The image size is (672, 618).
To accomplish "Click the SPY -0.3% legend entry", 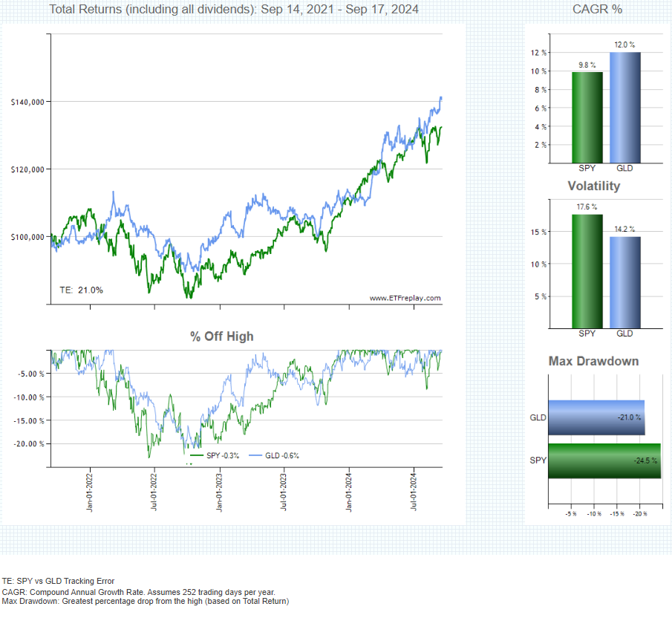I will click(215, 455).
